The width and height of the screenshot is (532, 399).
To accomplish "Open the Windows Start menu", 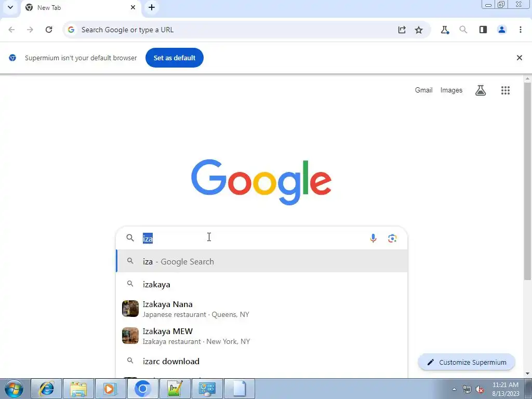I will tap(14, 389).
